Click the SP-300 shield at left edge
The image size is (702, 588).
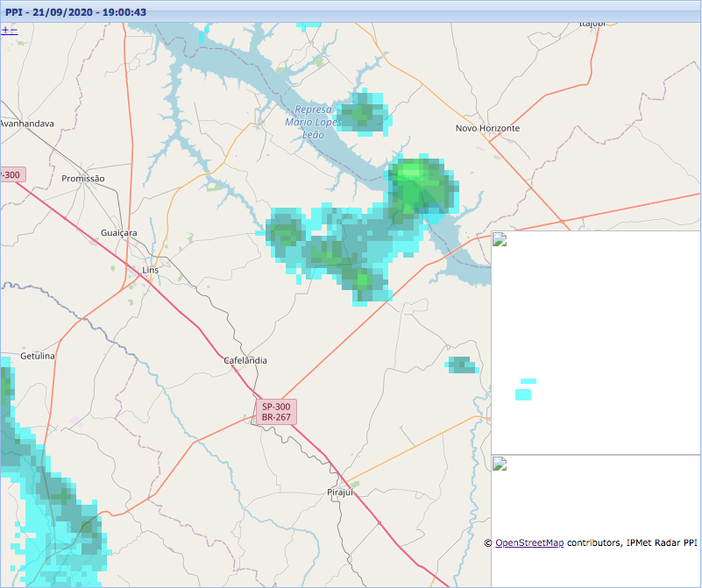pos(11,174)
